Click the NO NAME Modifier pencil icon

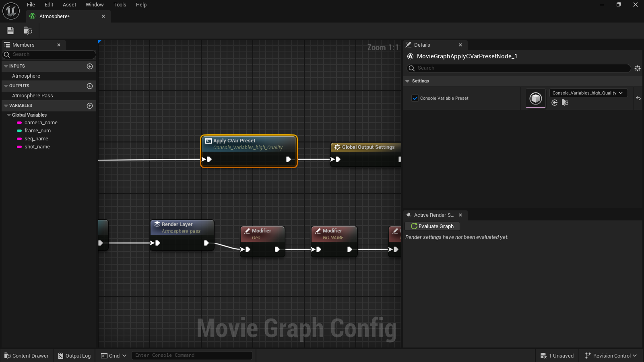(318, 231)
